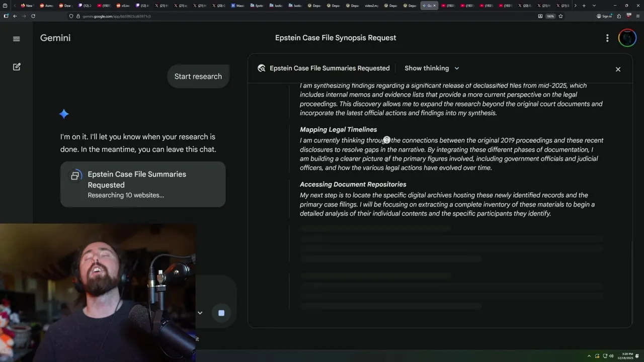Viewport: 644px width, 362px height.
Task: Expand the Show thinking dropdown
Action: (432, 68)
